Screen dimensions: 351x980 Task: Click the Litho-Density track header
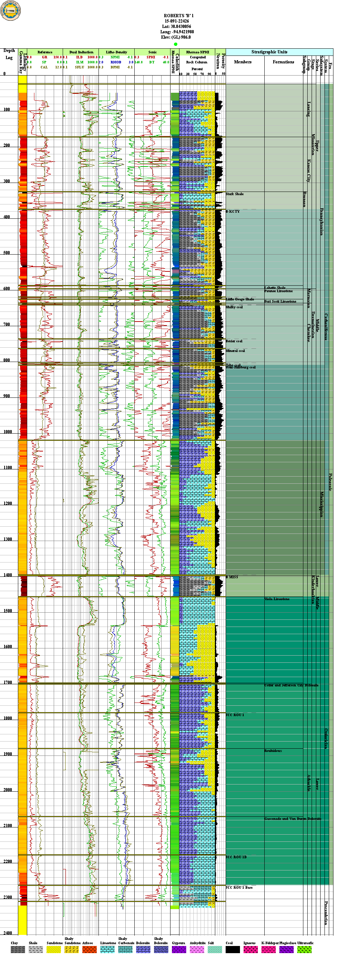[116, 52]
